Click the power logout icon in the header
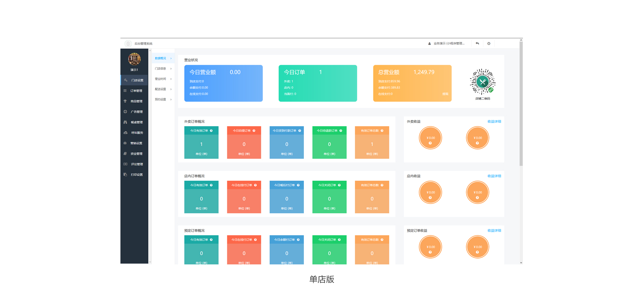This screenshot has height=302, width=644. (489, 43)
